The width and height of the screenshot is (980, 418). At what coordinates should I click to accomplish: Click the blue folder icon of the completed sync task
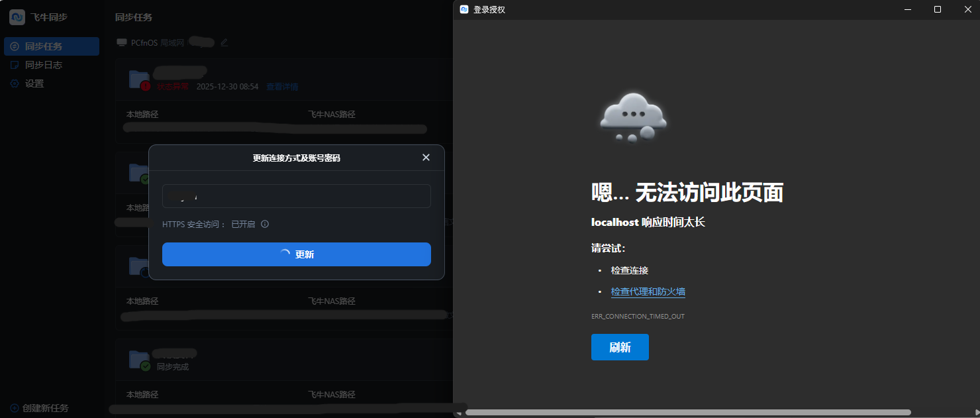136,358
